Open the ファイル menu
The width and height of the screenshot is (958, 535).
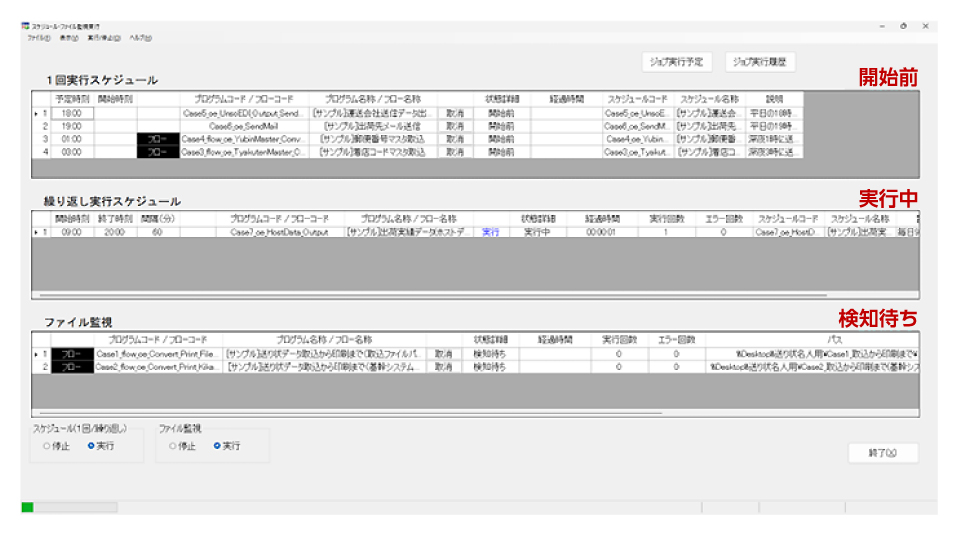point(39,38)
